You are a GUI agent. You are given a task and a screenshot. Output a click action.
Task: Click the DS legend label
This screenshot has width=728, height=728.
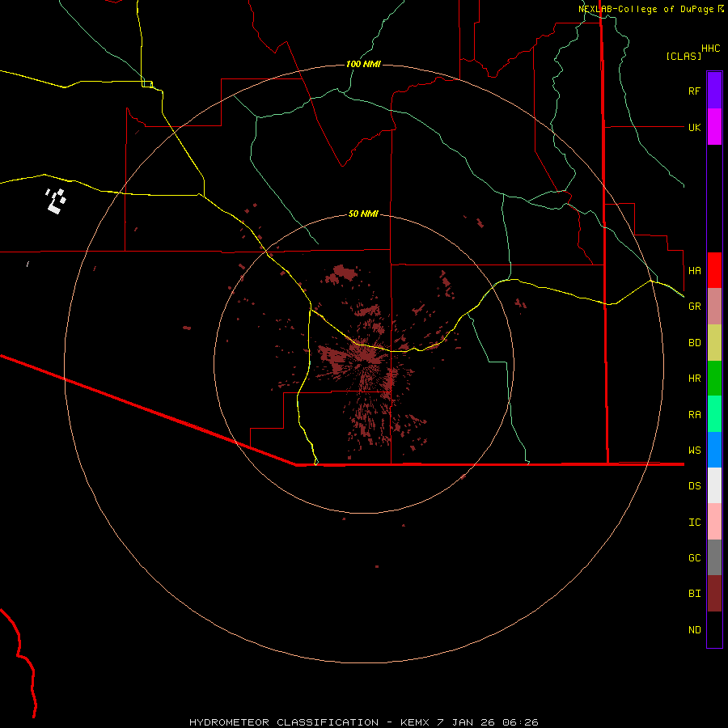694,485
